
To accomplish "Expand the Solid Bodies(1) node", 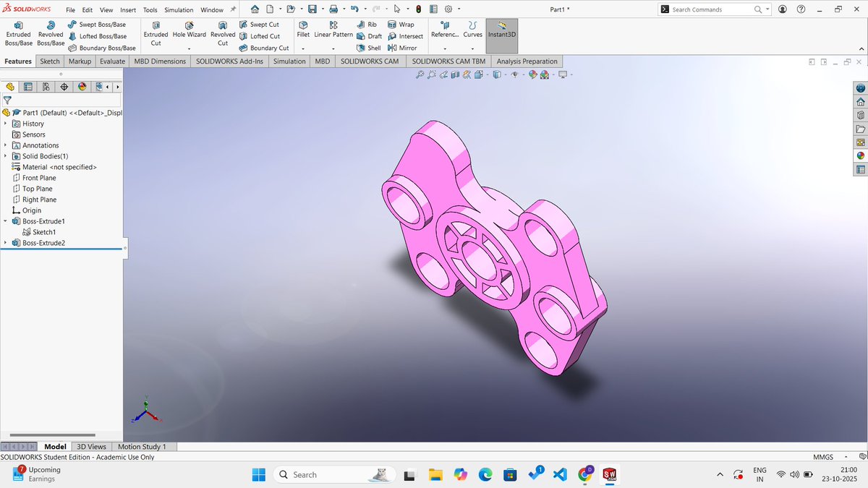I will click(x=5, y=156).
